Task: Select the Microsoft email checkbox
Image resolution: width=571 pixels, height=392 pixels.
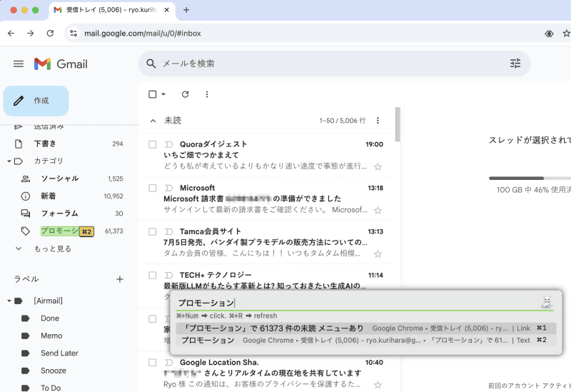Action: [153, 188]
